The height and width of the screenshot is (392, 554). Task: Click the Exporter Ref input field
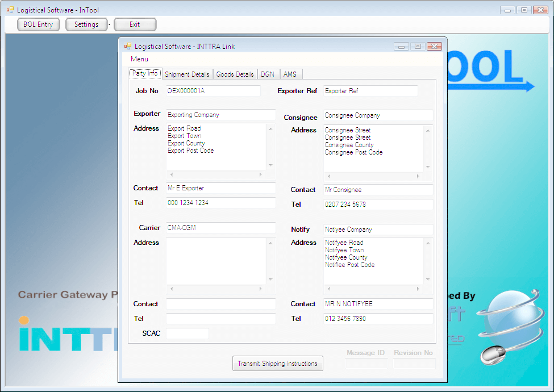pos(370,91)
